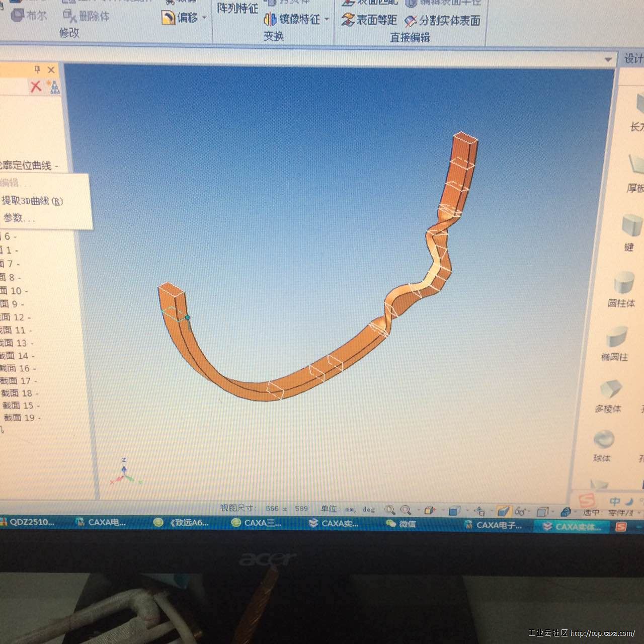Choose 参数... from context menu
Image resolution: width=644 pixels, height=644 pixels.
tap(19, 218)
